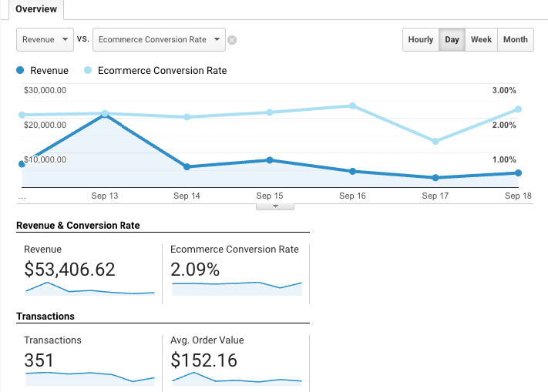
Task: Open the Revenue metric dropdown
Action: pos(45,39)
